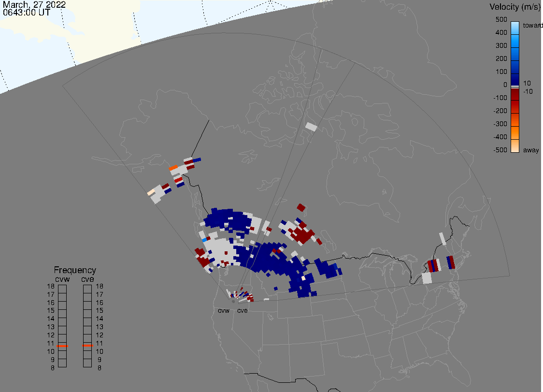This screenshot has width=543, height=392.
Task: Click the orange cvw frequency marker
Action: [x=62, y=346]
